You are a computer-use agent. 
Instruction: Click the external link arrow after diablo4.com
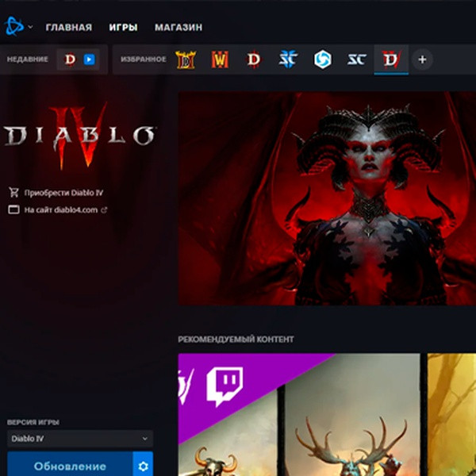pyautogui.click(x=104, y=209)
